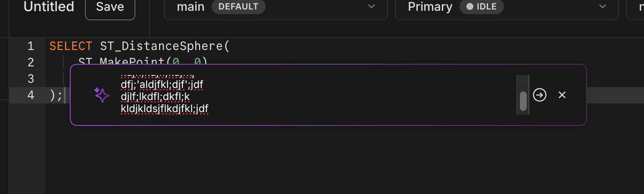Close the AI prompt box
The image size is (644, 194).
(x=562, y=95)
